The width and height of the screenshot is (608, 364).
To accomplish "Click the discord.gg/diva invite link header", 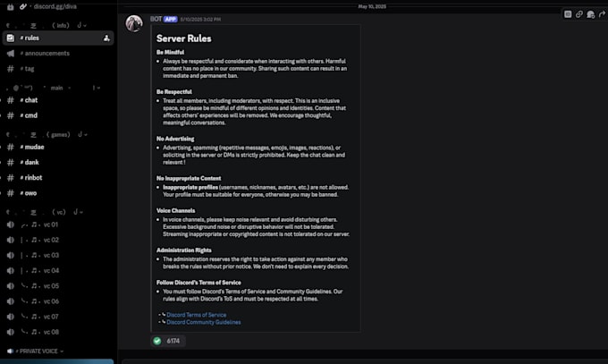I will pos(55,6).
